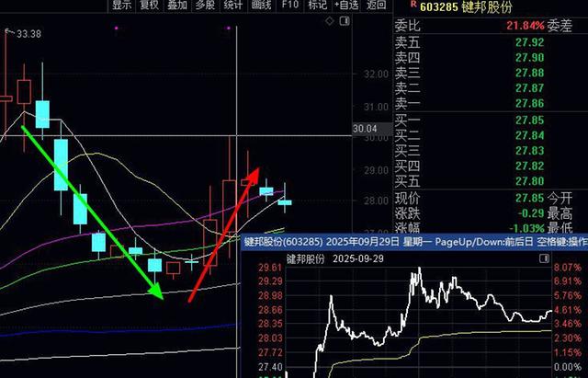Click the 买五 price 27.80
This screenshot has height=378, width=588.
[x=529, y=181]
